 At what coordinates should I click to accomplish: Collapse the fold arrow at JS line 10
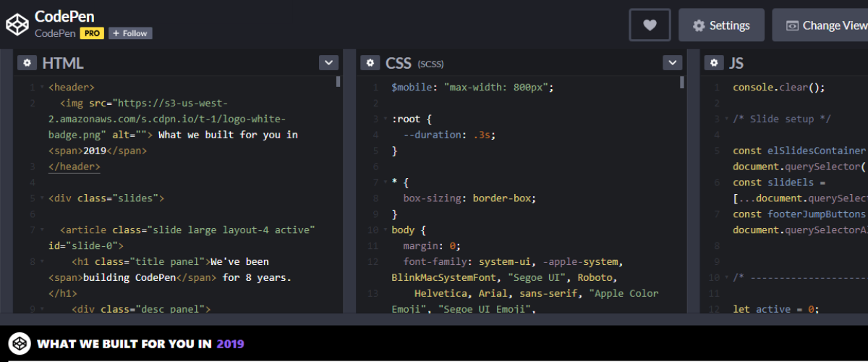pos(726,278)
